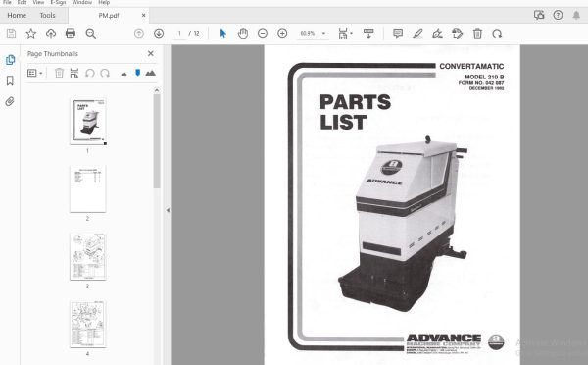Screen dimensions: 588x365
Task: Delete selected pages in thumbnails panel
Action: click(x=59, y=73)
